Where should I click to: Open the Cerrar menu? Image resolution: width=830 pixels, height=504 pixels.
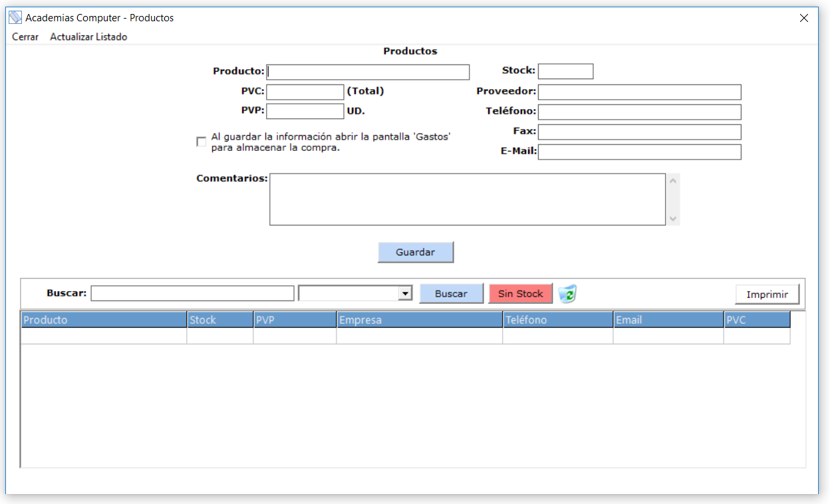click(x=25, y=37)
